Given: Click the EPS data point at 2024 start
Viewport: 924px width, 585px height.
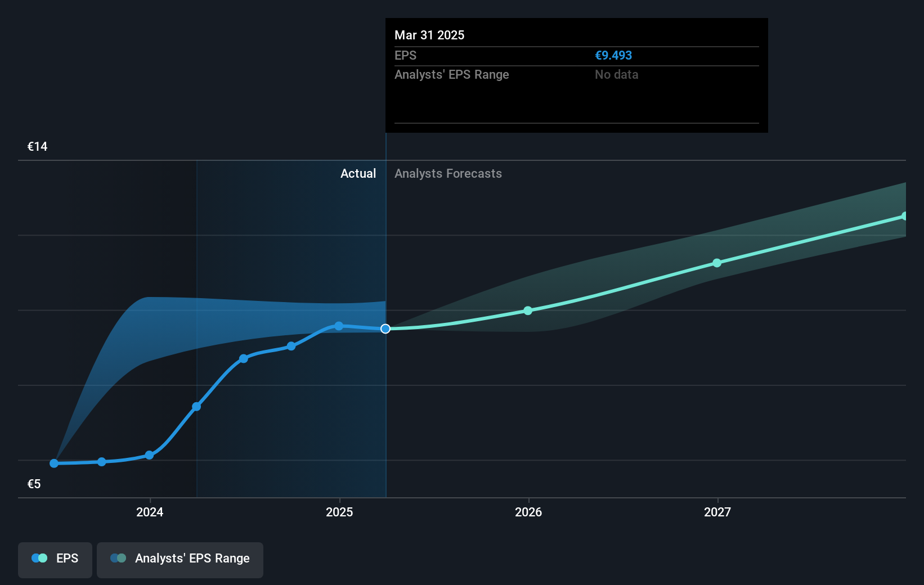Looking at the screenshot, I should pyautogui.click(x=149, y=455).
